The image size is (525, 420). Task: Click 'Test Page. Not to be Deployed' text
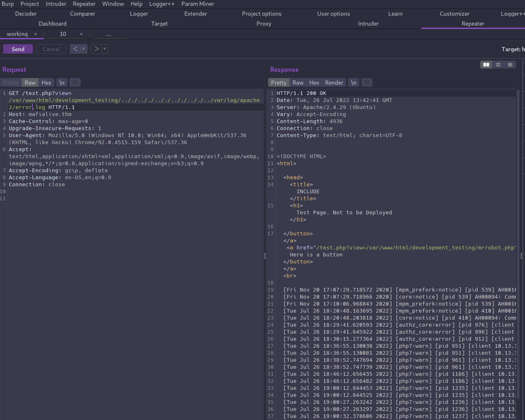(x=344, y=212)
